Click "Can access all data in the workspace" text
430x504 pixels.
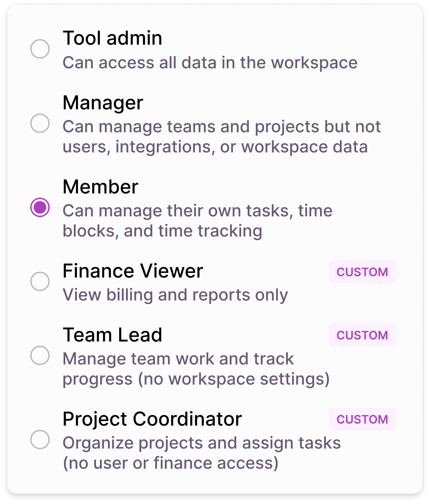tap(210, 63)
